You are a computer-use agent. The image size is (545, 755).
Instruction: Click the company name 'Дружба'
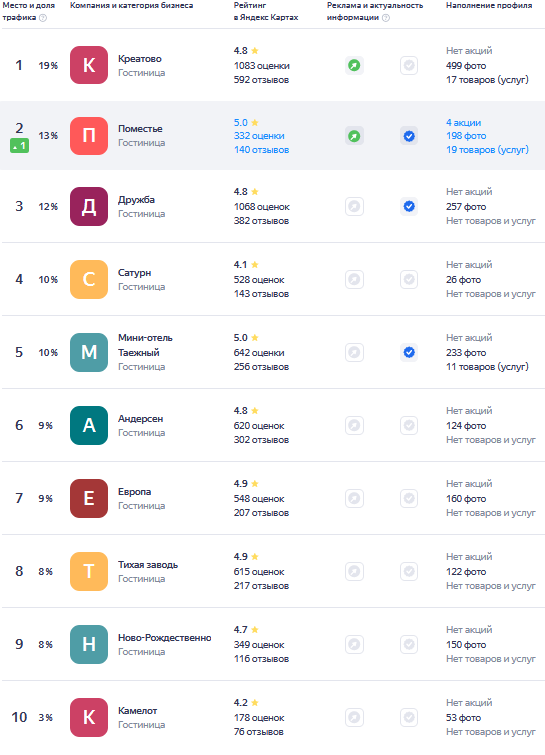(136, 200)
